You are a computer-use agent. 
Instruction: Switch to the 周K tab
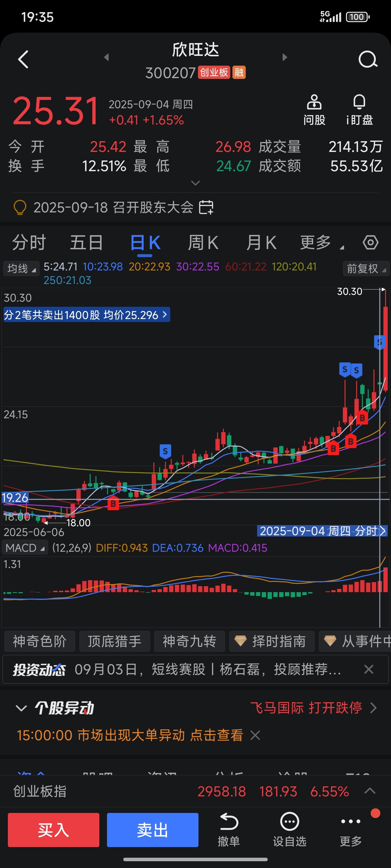pos(203,242)
